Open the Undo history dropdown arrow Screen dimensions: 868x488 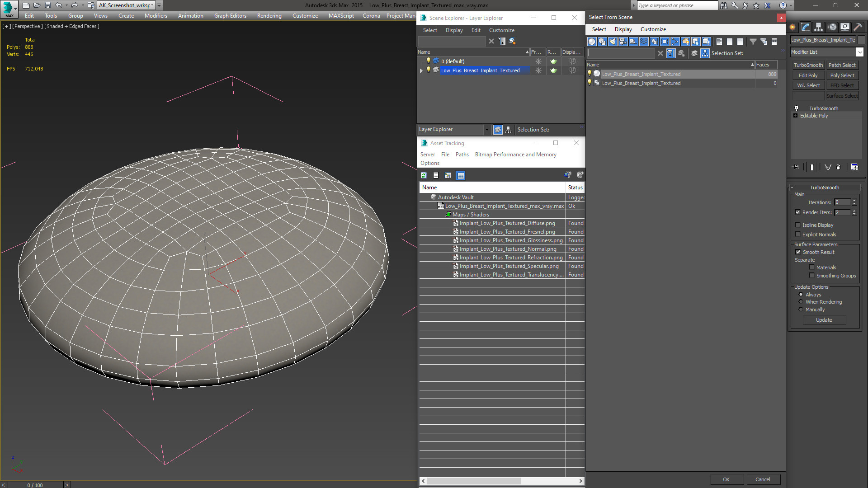point(66,5)
